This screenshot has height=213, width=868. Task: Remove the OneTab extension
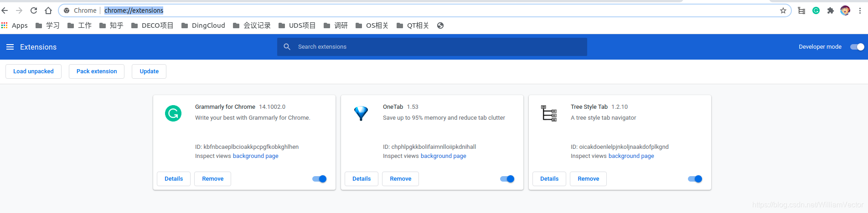click(401, 179)
